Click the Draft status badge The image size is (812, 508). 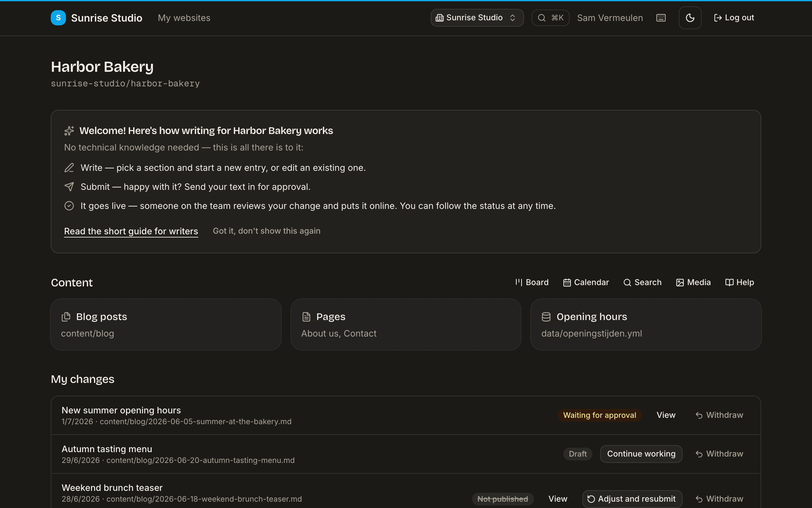pyautogui.click(x=578, y=454)
